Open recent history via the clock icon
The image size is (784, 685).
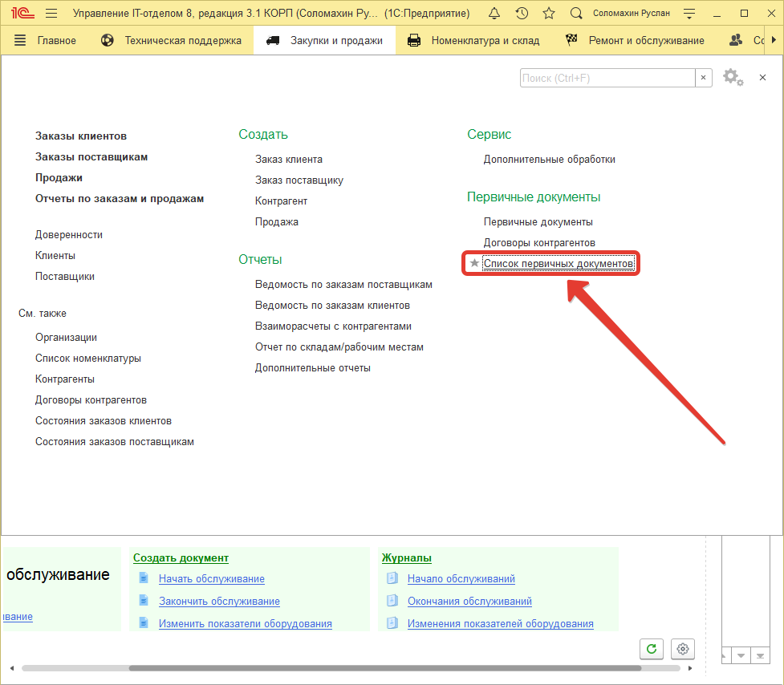522,13
